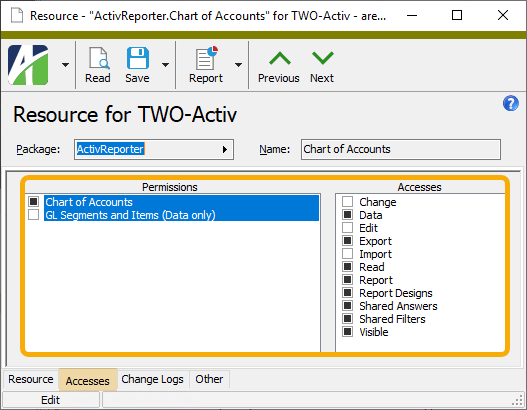Open the blue help question icon

pos(511,103)
